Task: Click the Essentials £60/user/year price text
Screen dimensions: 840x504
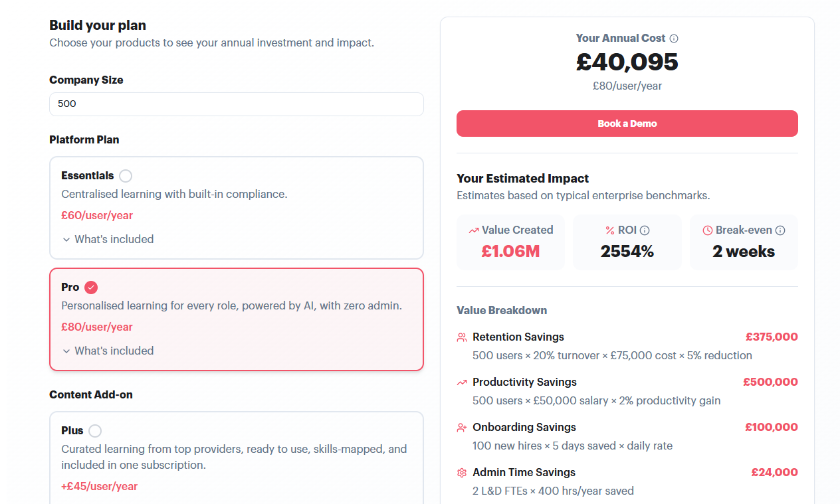Action: [97, 215]
